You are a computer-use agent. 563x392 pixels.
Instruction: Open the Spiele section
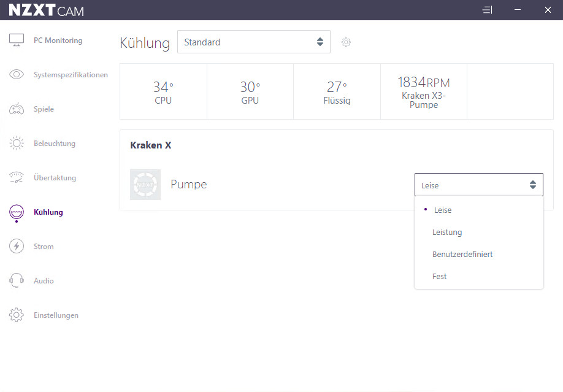pyautogui.click(x=44, y=109)
